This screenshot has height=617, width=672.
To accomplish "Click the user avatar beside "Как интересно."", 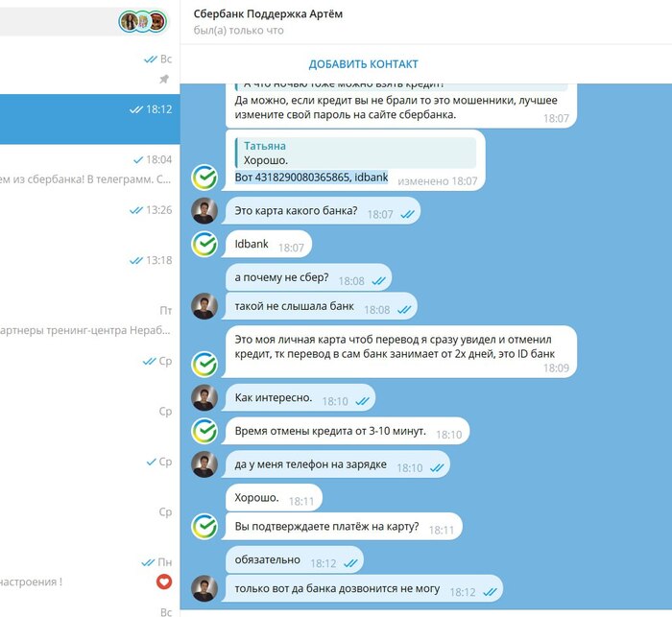I will (x=204, y=397).
